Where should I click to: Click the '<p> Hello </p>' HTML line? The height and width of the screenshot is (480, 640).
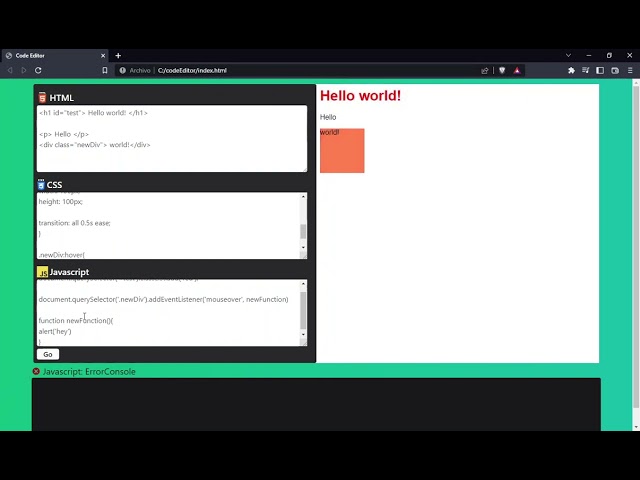point(64,134)
